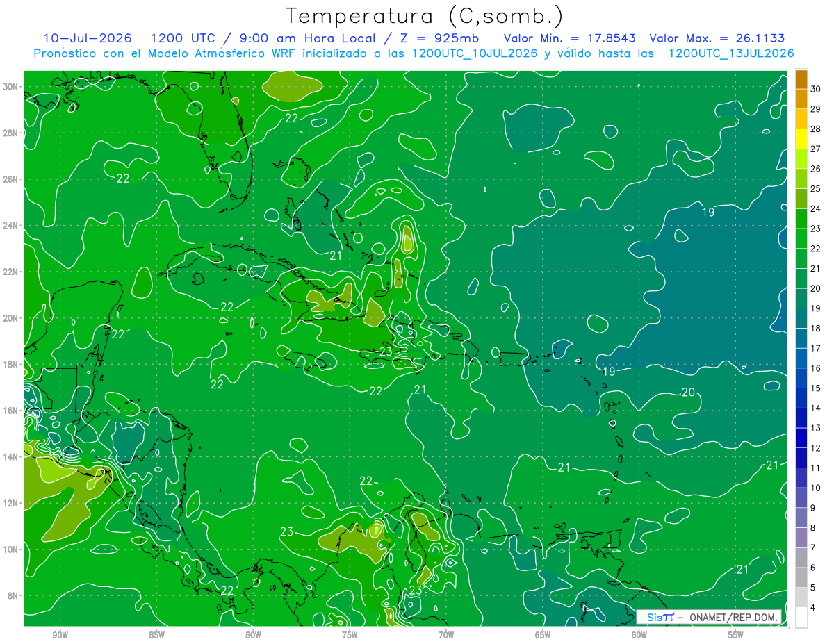
Task: Pick the green legend color band between 22 and 23
Action: [801, 238]
